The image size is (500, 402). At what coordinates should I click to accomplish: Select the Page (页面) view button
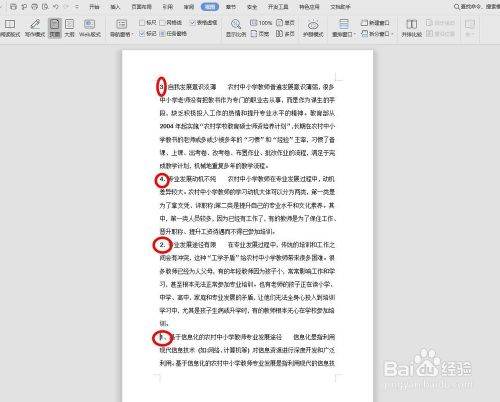pos(55,28)
